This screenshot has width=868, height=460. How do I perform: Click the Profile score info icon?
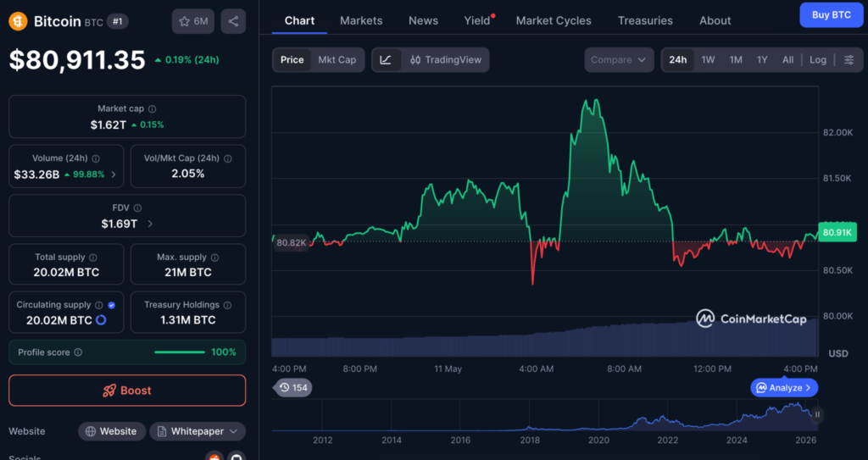click(x=78, y=352)
